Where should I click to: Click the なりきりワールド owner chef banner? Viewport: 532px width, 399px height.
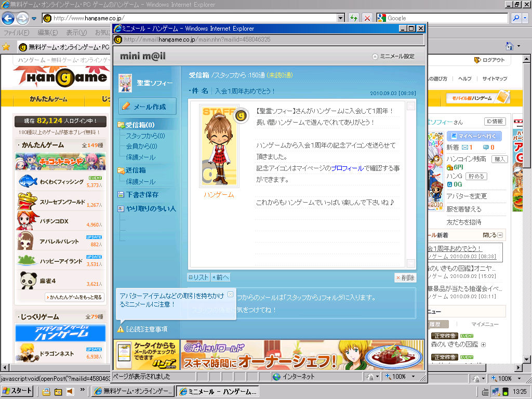[302, 355]
